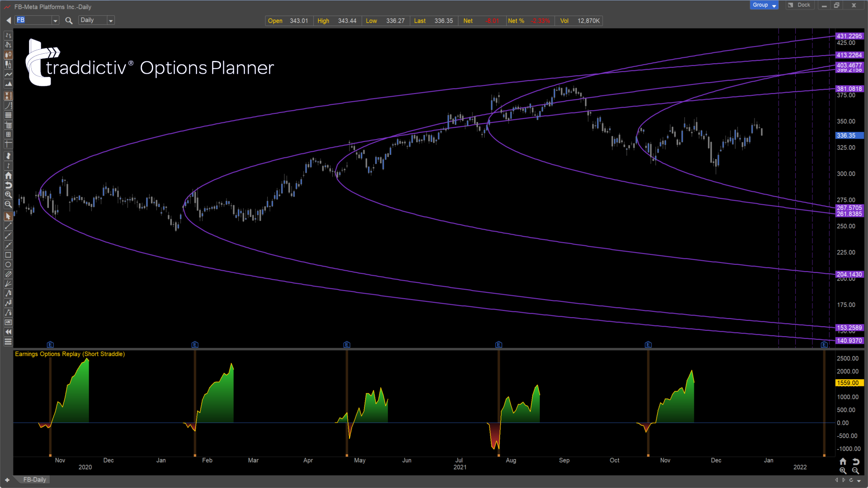The image size is (868, 488).
Task: Select the candlestick chart type icon
Action: (8, 55)
